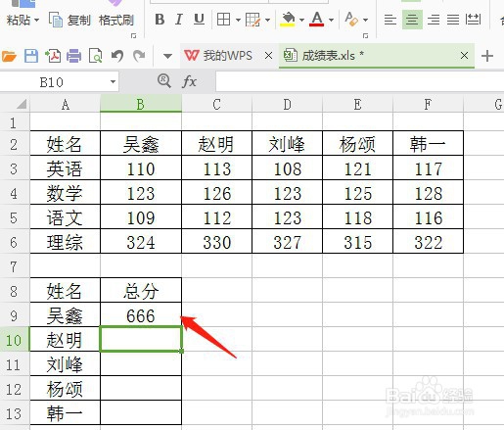Align text right
The height and width of the screenshot is (430, 504).
434,20
